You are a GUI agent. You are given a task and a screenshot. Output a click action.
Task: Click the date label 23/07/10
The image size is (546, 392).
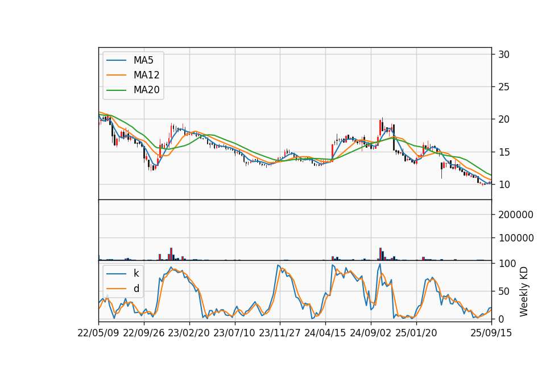(234, 333)
